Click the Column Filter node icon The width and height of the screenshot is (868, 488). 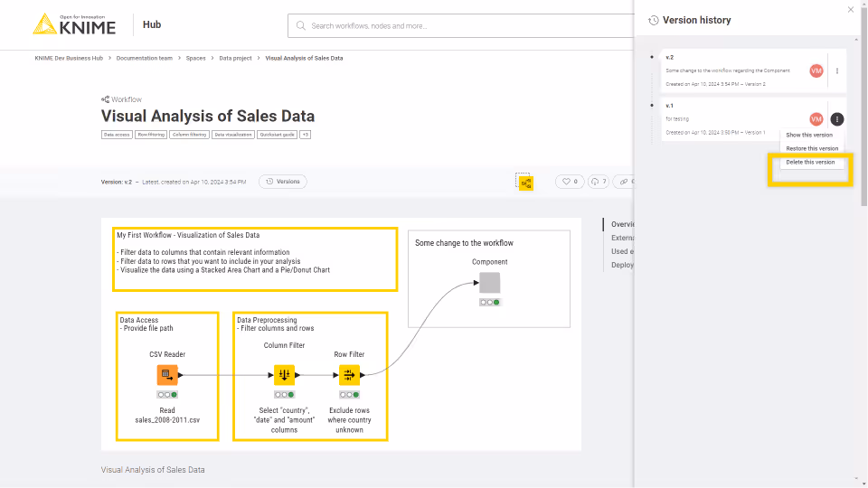tap(284, 375)
